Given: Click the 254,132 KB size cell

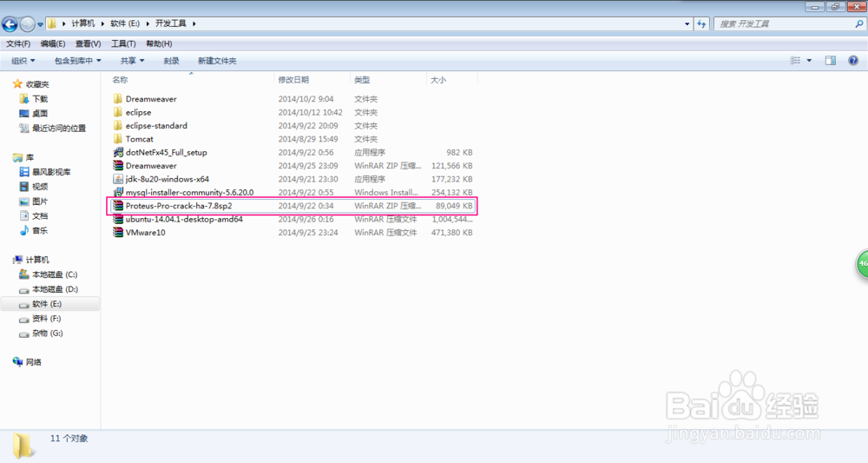Looking at the screenshot, I should click(451, 192).
